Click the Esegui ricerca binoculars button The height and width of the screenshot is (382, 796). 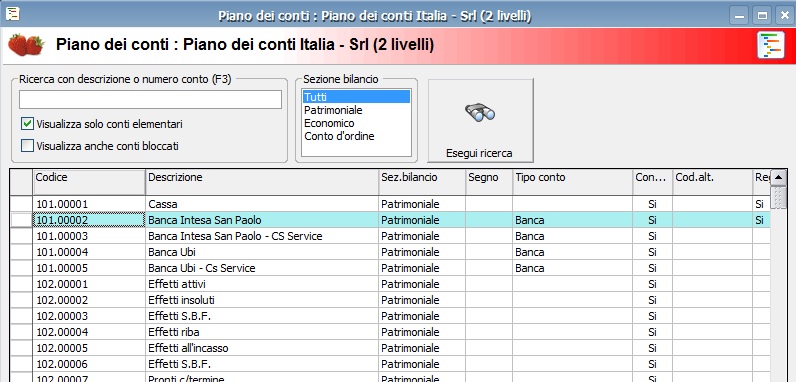pos(480,120)
